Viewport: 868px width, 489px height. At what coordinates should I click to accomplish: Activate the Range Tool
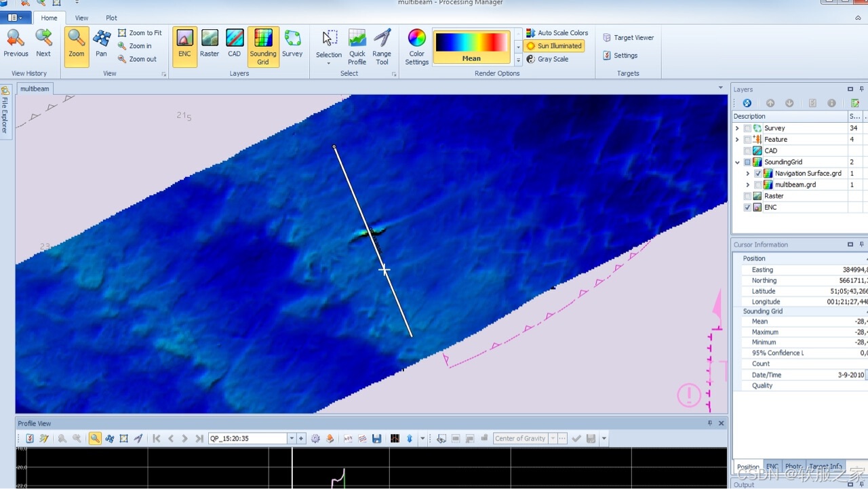click(382, 46)
